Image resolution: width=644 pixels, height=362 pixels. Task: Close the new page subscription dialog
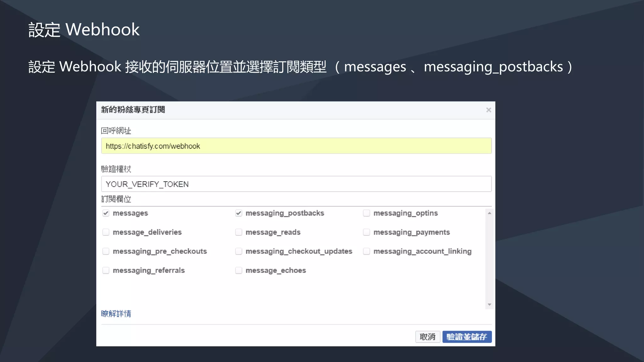(488, 110)
